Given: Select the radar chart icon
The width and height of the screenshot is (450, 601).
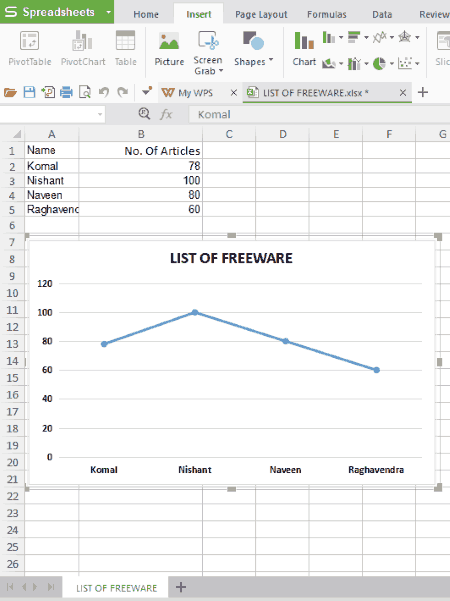Looking at the screenshot, I should (404, 37).
